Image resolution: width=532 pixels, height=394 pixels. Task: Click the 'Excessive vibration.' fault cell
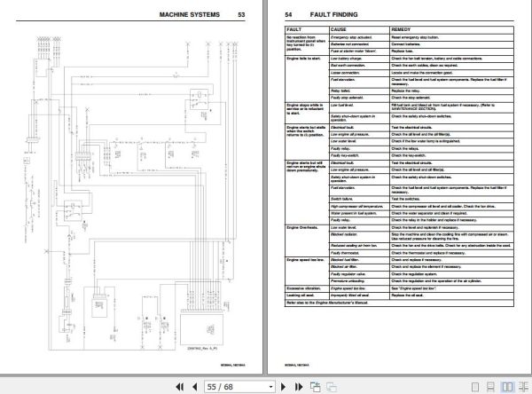coord(307,288)
